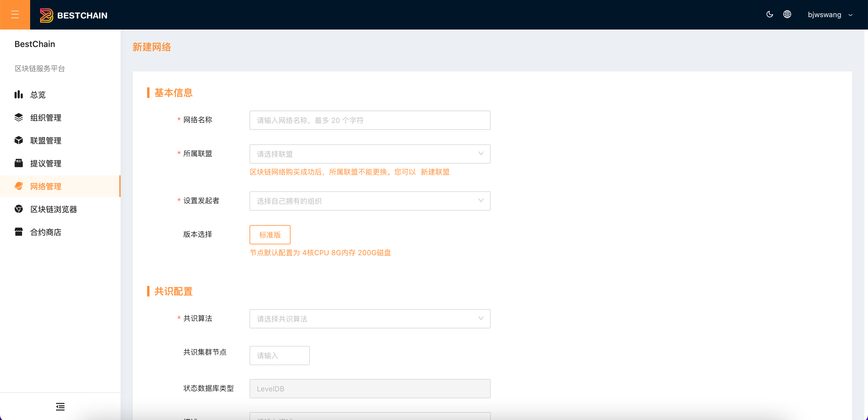Open the 共识算法 dropdown
The height and width of the screenshot is (420, 868).
[370, 319]
